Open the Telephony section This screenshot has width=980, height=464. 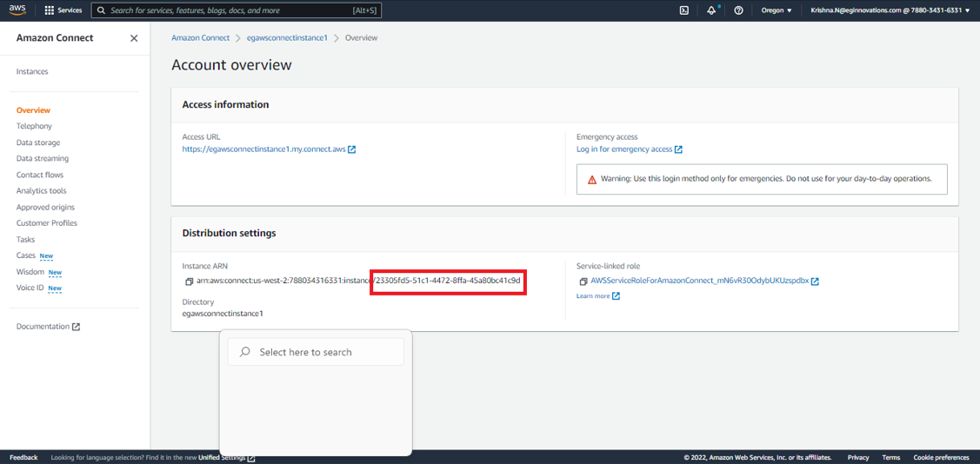tap(35, 126)
